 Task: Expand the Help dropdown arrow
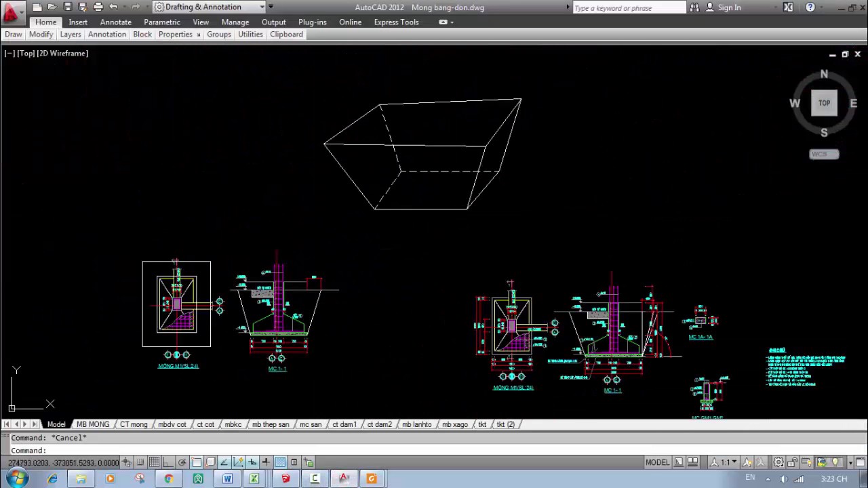[x=820, y=7]
